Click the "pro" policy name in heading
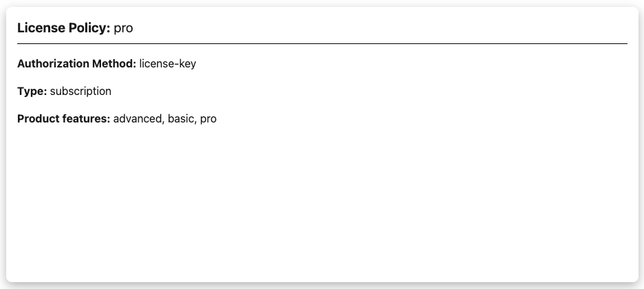Image resolution: width=644 pixels, height=289 pixels. pyautogui.click(x=123, y=29)
